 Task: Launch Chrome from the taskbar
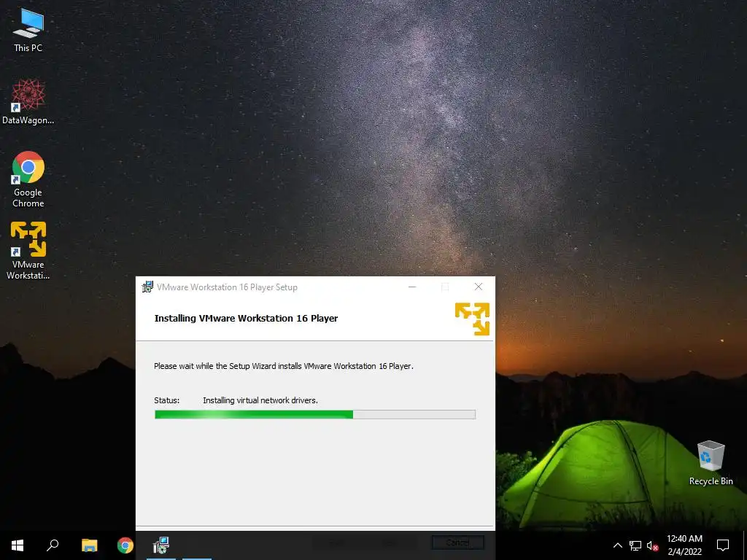pos(125,545)
